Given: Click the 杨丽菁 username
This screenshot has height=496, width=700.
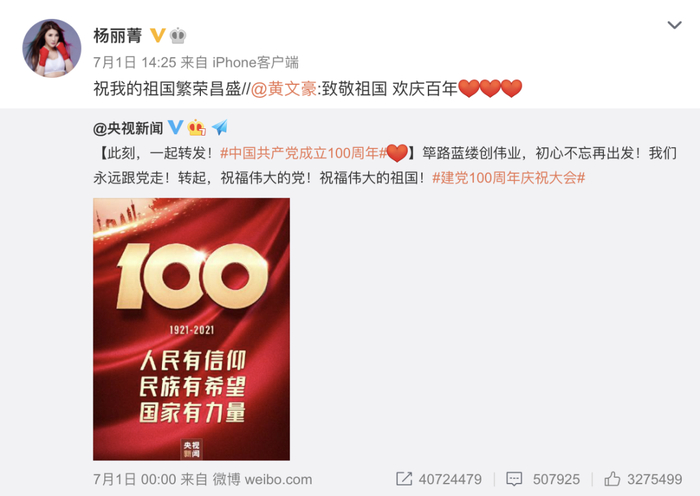Looking at the screenshot, I should pos(117,36).
